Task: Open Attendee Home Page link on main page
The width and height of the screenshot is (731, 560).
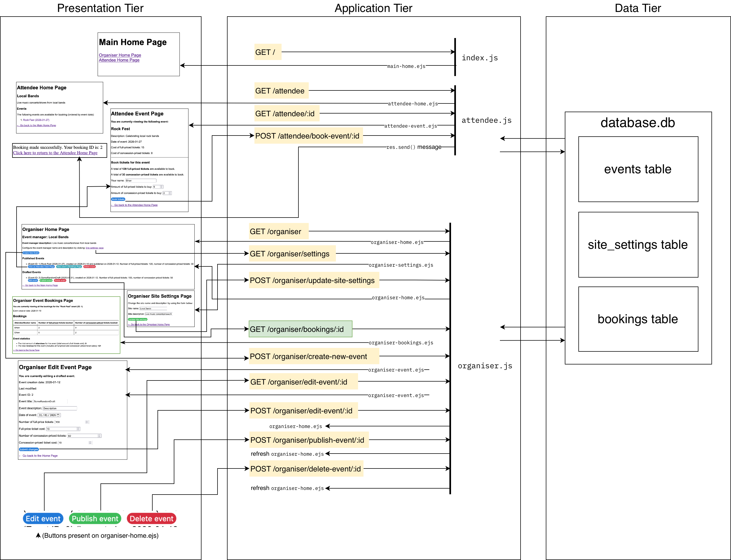Action: click(119, 60)
